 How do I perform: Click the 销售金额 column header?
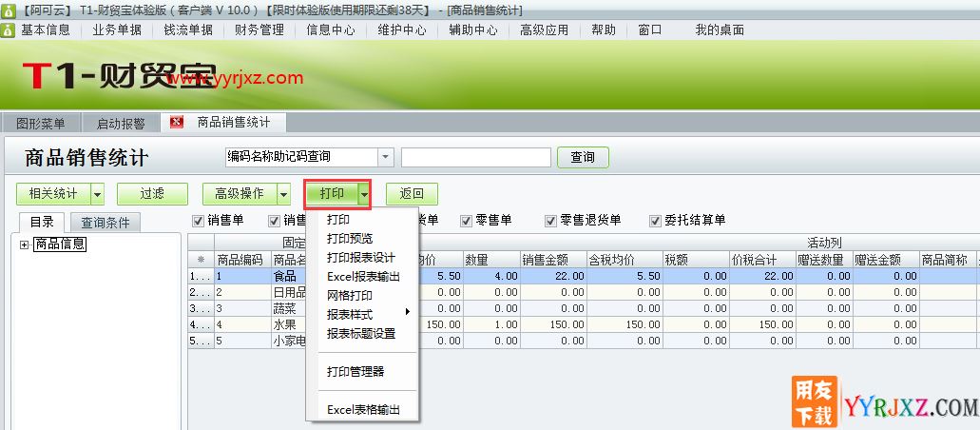tap(553, 260)
